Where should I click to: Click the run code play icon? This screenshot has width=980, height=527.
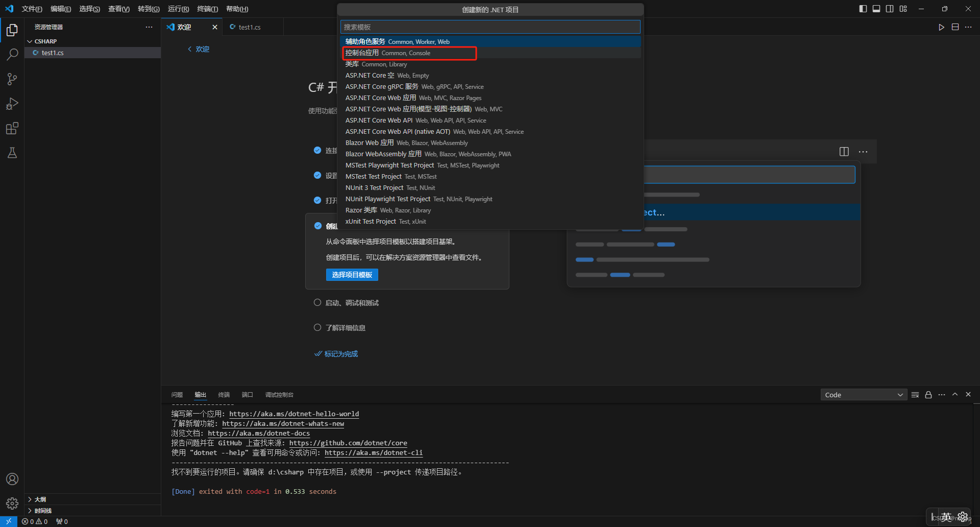click(x=941, y=27)
